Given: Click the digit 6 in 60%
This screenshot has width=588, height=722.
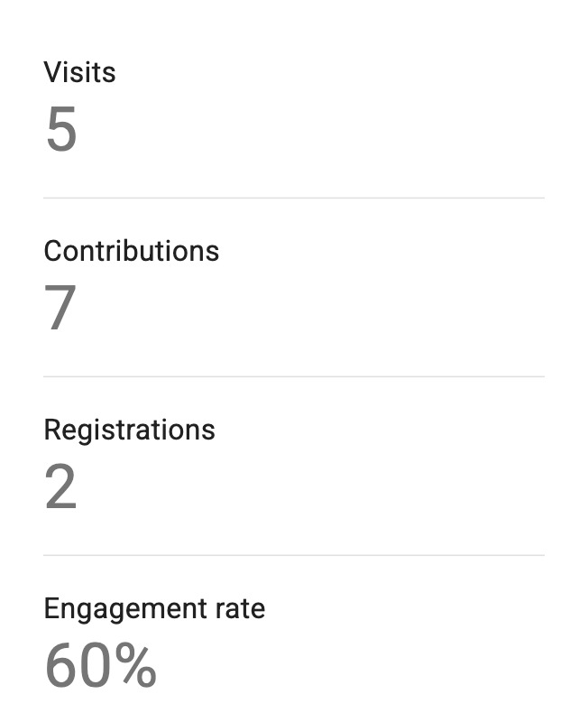Looking at the screenshot, I should 61,666.
